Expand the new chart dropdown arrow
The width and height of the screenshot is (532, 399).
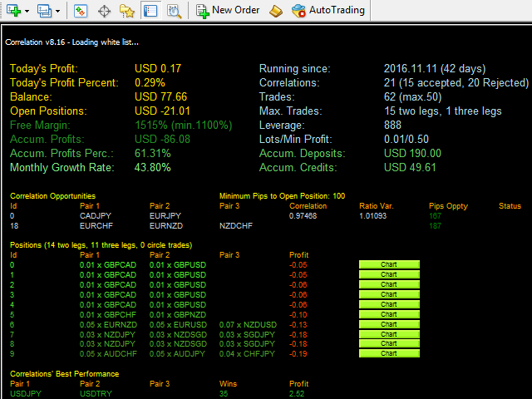(27, 11)
